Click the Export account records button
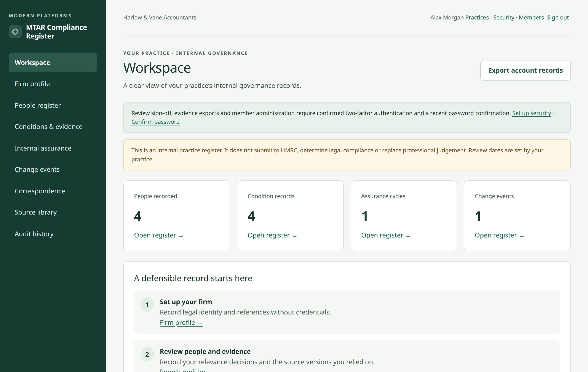This screenshot has height=372, width=588. click(x=525, y=71)
